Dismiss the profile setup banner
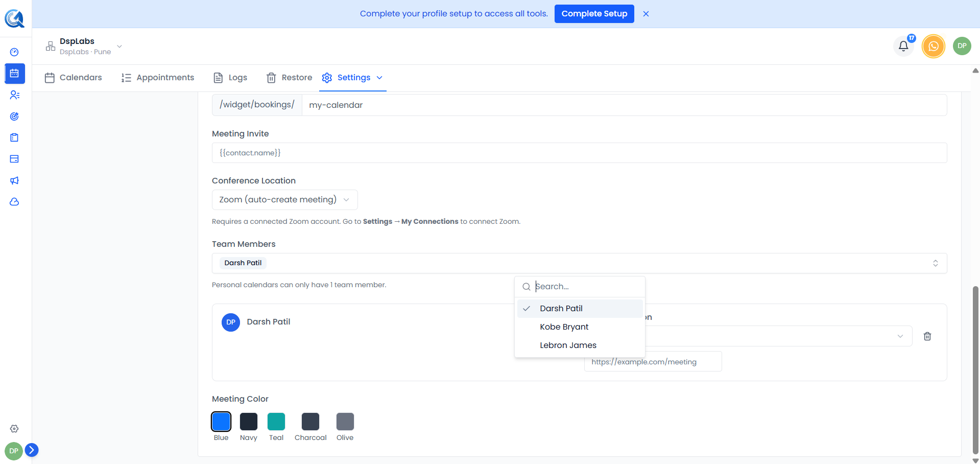 646,14
